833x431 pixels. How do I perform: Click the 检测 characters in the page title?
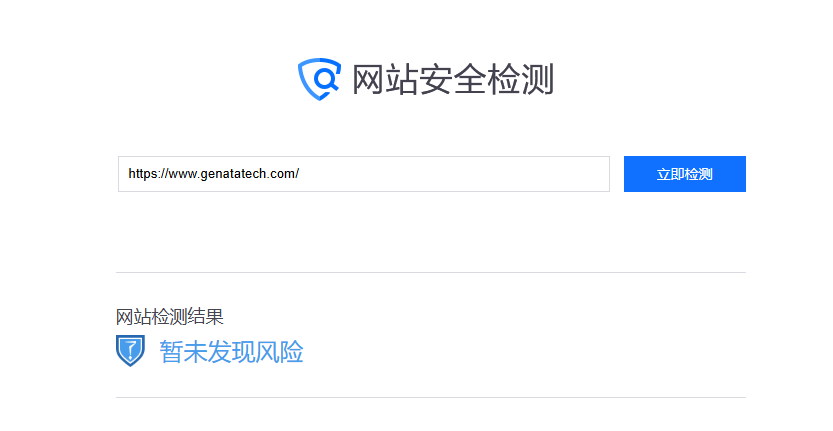point(521,79)
